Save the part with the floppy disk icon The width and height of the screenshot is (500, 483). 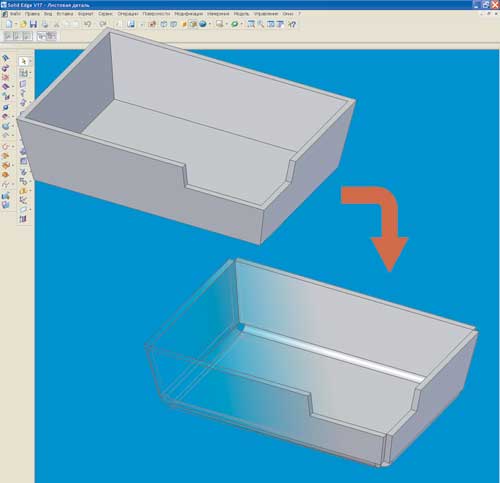(33, 24)
